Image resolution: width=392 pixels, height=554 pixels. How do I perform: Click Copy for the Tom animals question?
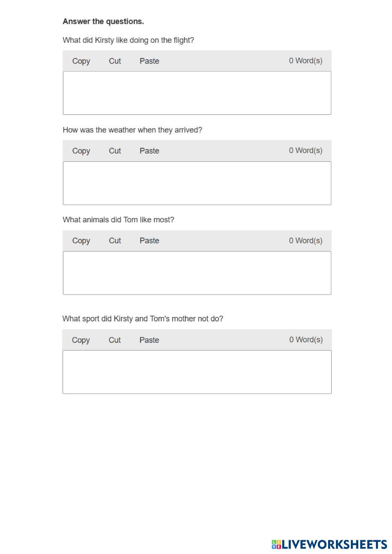click(x=81, y=241)
